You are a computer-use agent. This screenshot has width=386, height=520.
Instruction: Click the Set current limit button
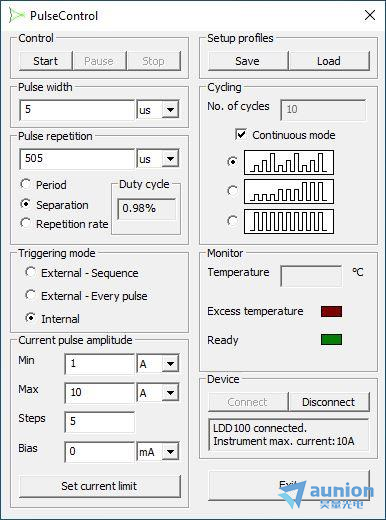point(100,486)
